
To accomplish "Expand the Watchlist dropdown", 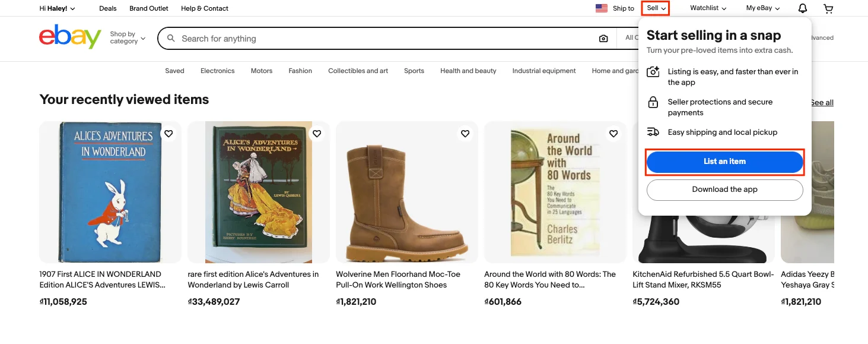I will (708, 8).
